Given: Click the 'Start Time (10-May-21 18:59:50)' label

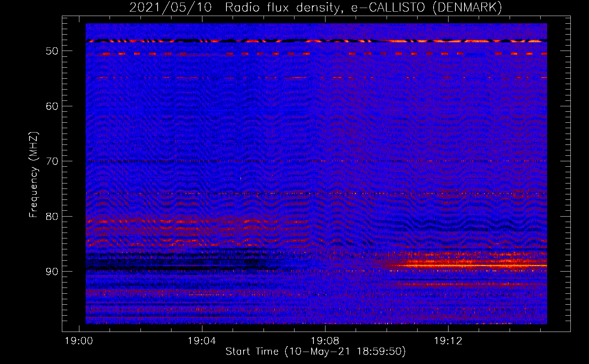Looking at the screenshot, I should pos(316,352).
